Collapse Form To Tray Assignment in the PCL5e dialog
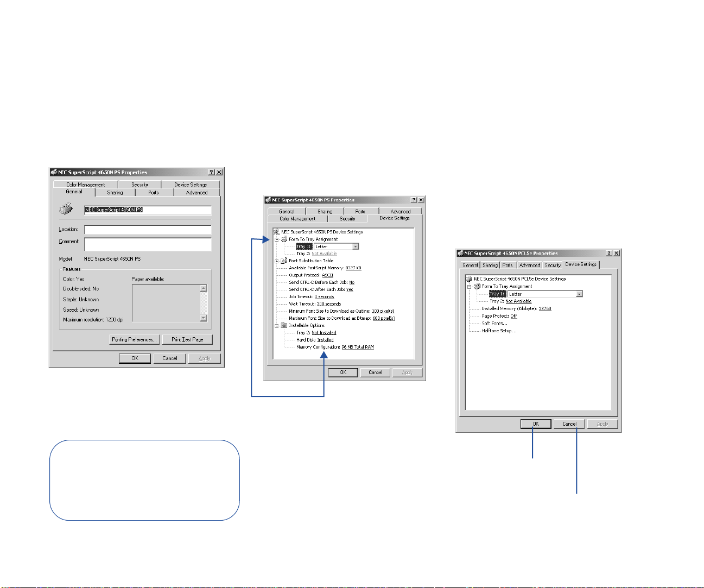 pos(470,287)
